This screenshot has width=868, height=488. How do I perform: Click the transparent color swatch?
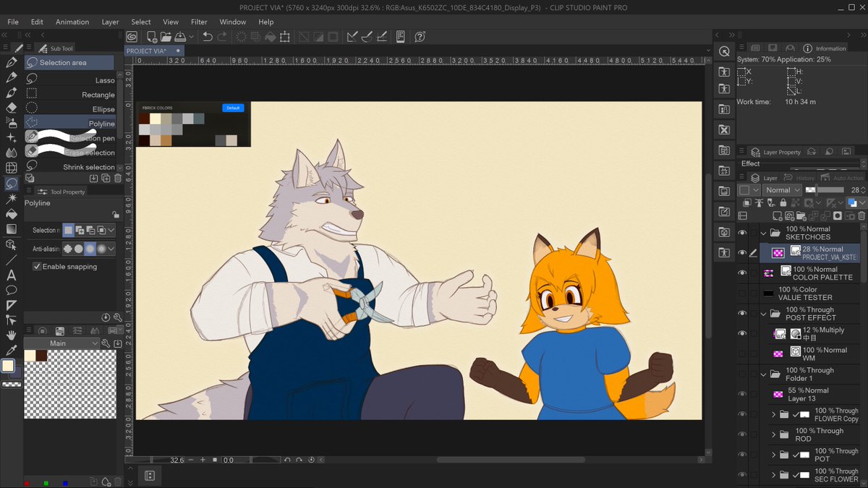[11, 384]
